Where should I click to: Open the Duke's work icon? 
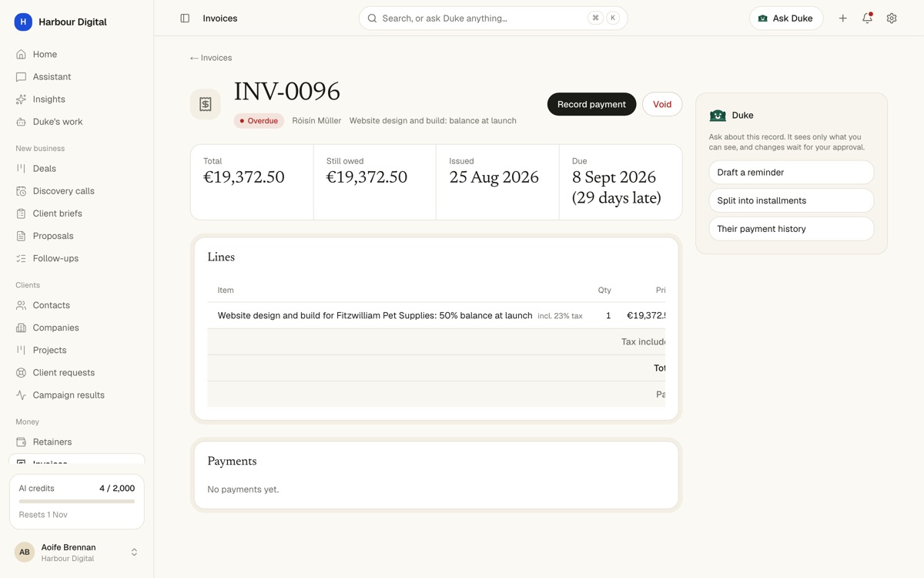point(21,122)
